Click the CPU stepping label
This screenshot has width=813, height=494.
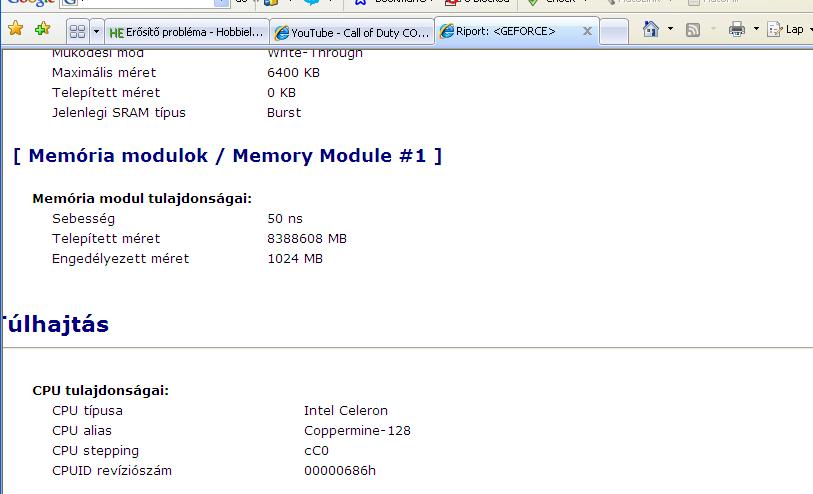pyautogui.click(x=95, y=450)
